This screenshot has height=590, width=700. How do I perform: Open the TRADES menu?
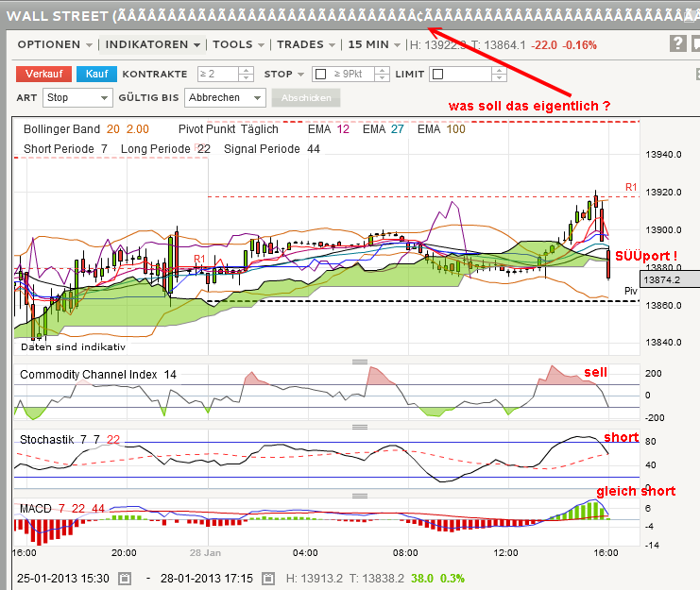coord(306,44)
